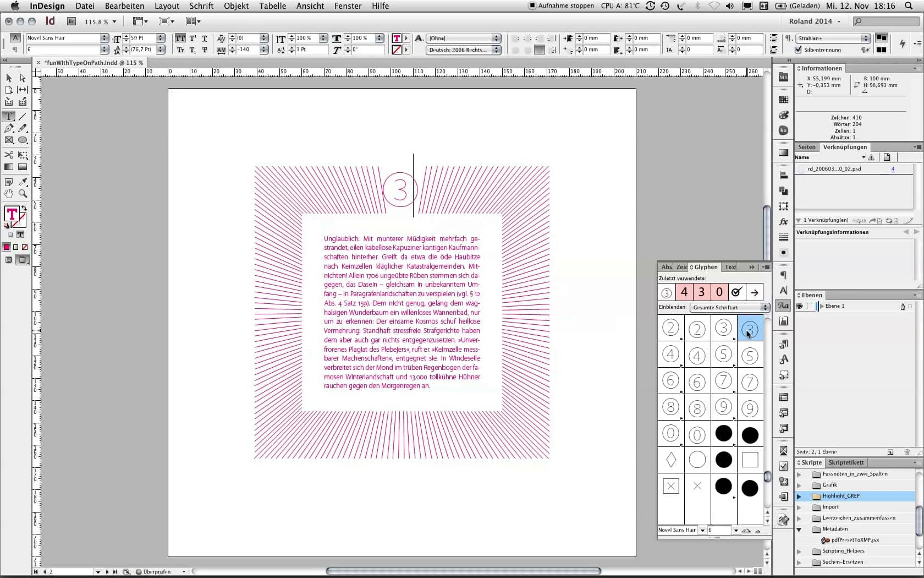Enable the Silbentrennung checkbox
The image size is (924, 578).
point(799,50)
